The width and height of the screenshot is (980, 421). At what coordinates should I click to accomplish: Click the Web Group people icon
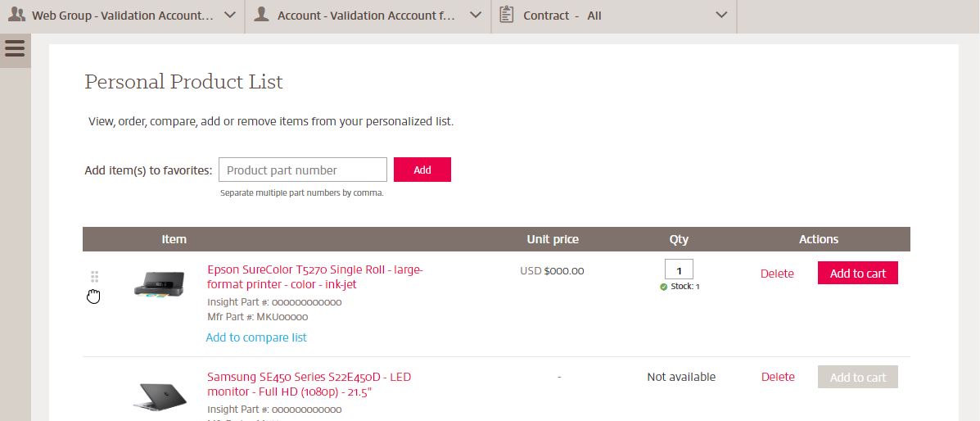click(x=16, y=15)
